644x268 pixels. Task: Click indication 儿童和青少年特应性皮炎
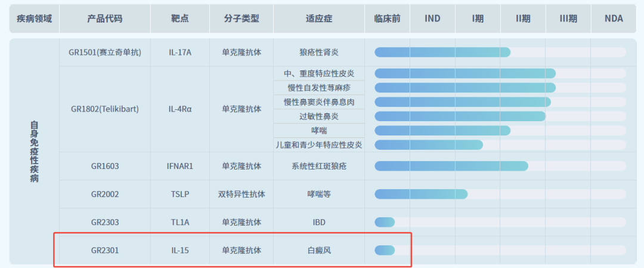[318, 144]
